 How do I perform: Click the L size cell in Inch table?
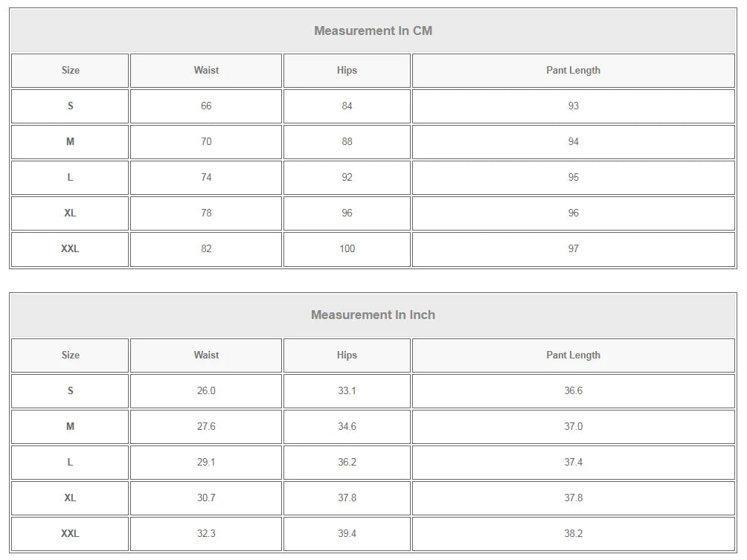tap(70, 462)
